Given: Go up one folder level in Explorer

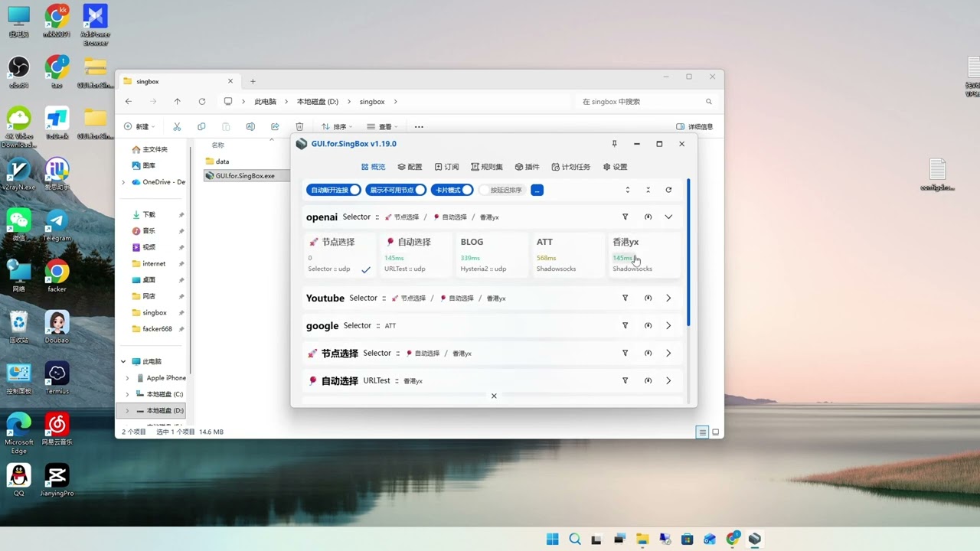Looking at the screenshot, I should (177, 102).
